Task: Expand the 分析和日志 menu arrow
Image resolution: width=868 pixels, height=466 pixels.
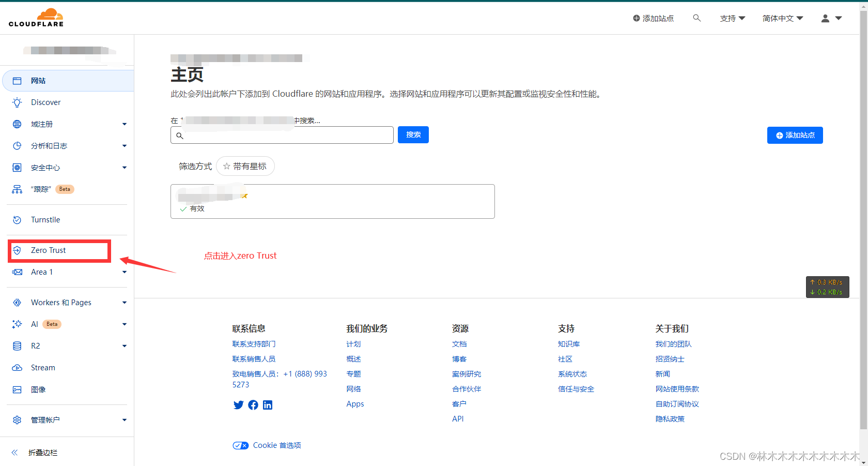Action: [x=125, y=146]
